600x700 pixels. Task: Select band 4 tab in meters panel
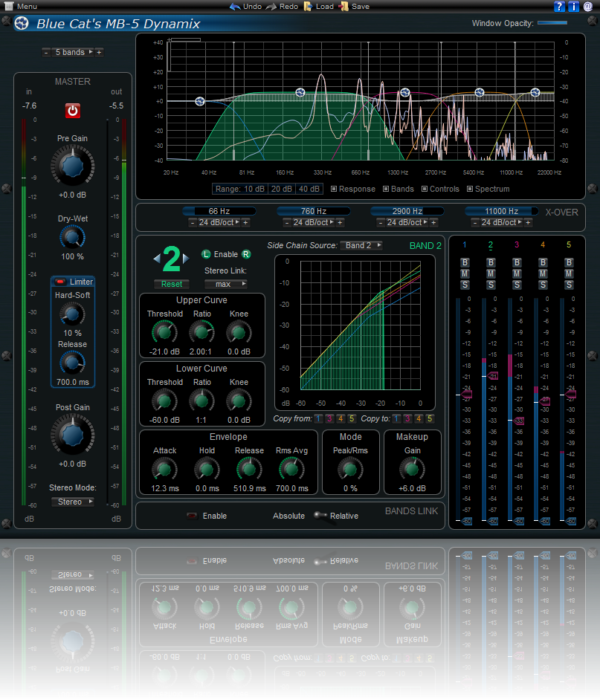click(543, 244)
